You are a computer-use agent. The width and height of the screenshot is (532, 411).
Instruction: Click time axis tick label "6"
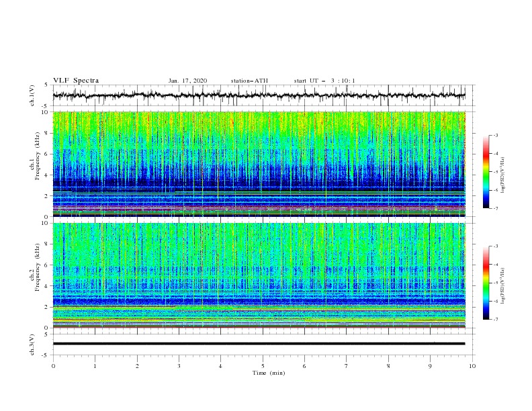coord(304,366)
